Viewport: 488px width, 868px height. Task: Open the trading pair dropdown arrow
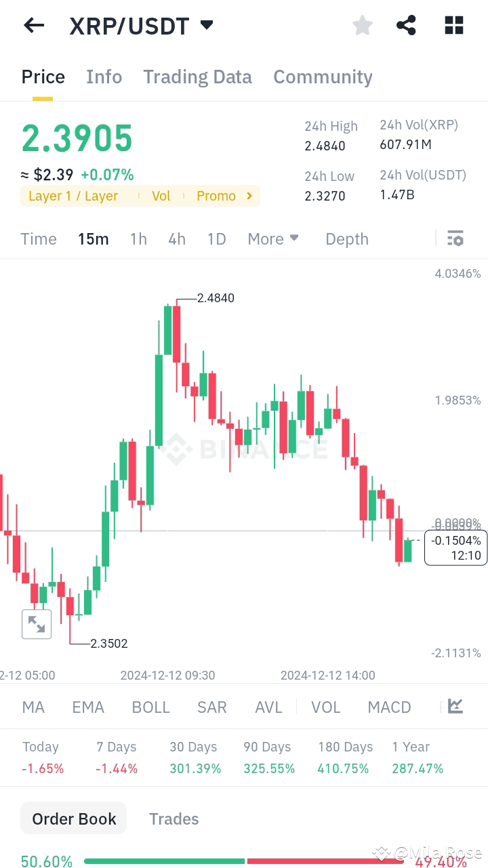click(x=206, y=24)
